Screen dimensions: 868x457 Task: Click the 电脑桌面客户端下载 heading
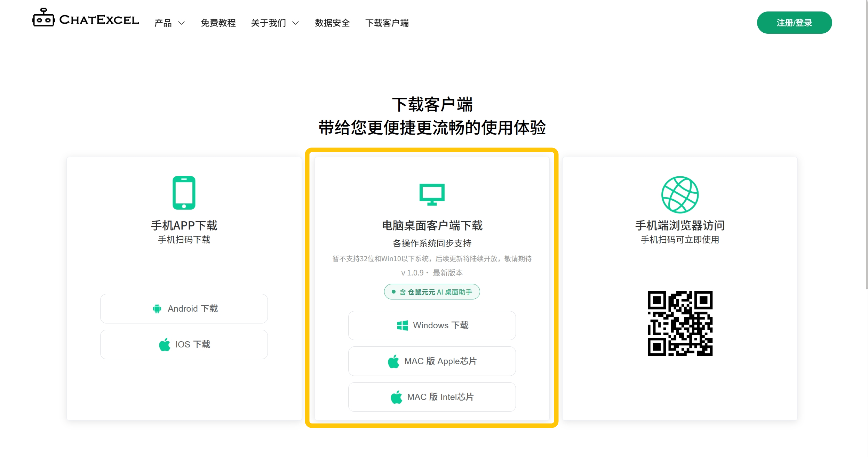432,226
